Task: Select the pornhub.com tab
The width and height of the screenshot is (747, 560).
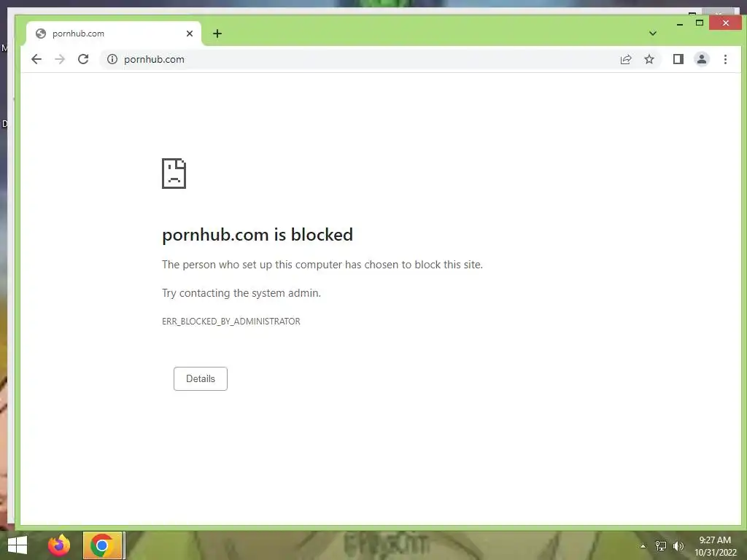Action: tap(115, 34)
